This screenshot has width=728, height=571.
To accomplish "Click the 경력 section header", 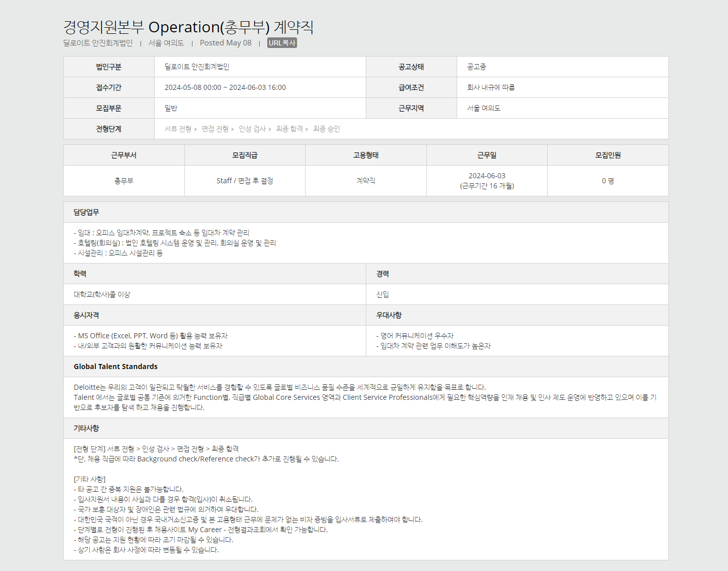I will coord(517,274).
